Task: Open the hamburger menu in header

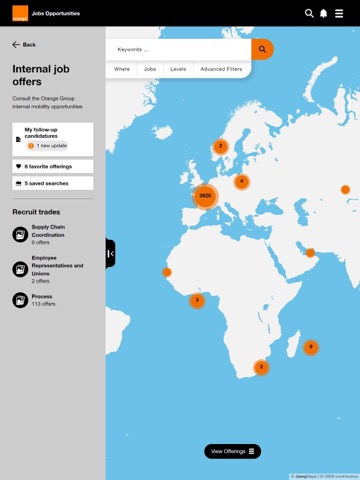Action: (339, 13)
